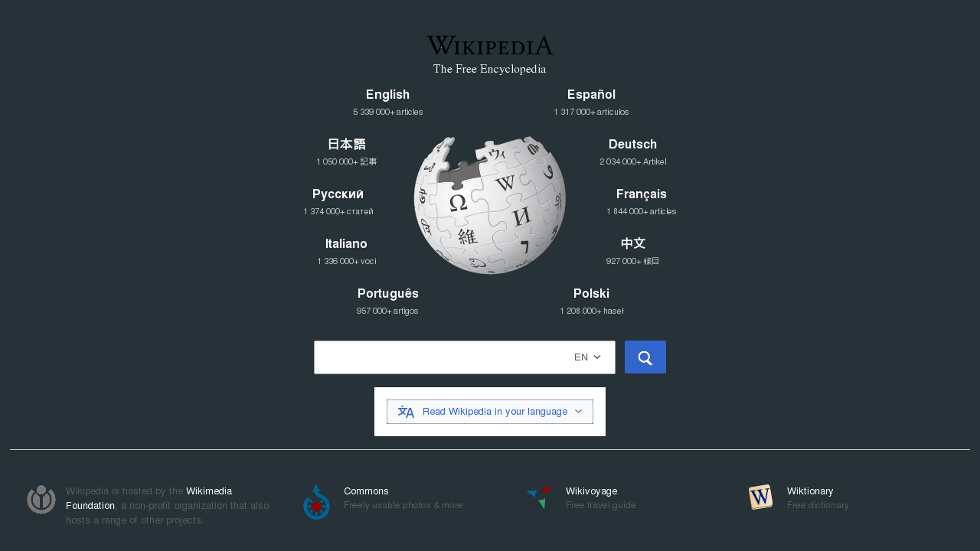
Task: Choose the Português edition
Action: [x=387, y=294]
